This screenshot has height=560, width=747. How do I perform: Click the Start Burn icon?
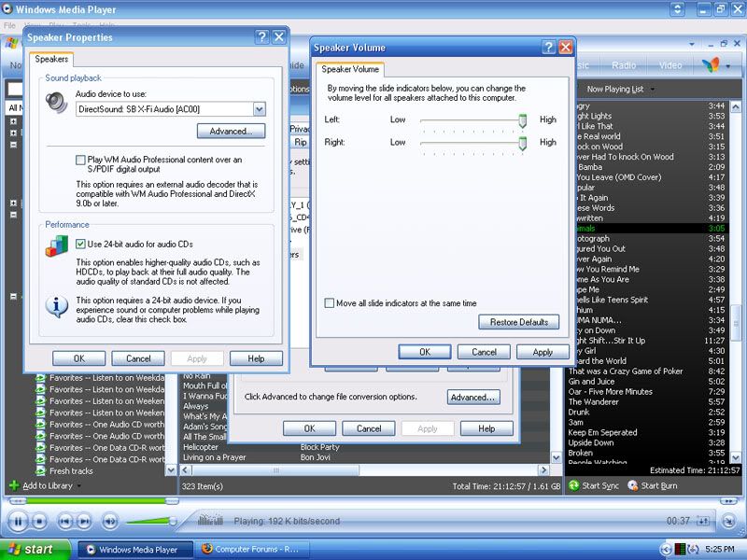[633, 485]
